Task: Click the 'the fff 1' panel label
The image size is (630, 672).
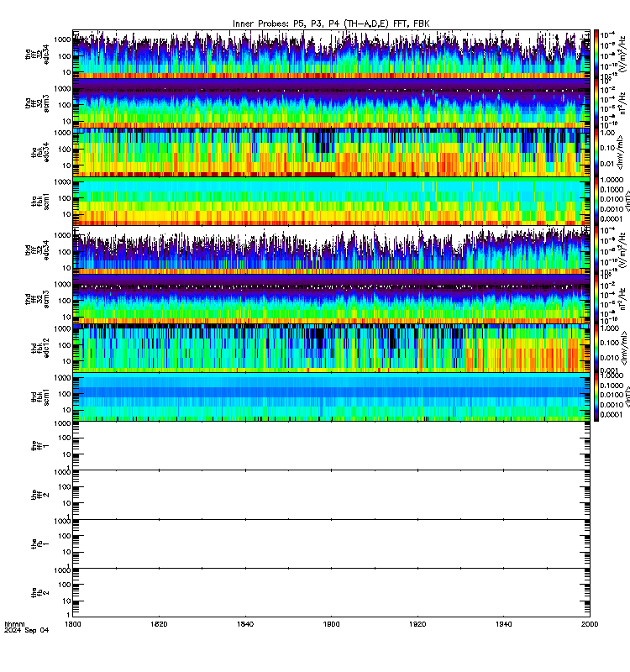Action: click(40, 446)
